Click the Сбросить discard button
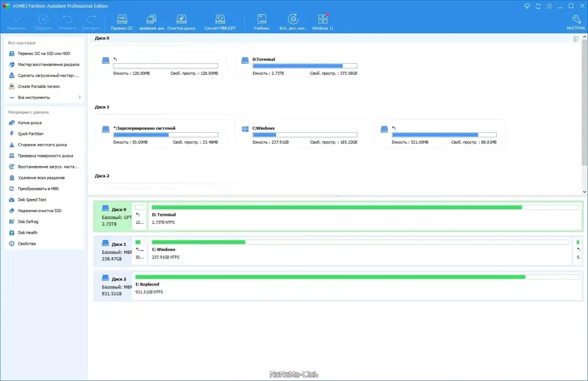This screenshot has height=381, width=588. pos(43,22)
